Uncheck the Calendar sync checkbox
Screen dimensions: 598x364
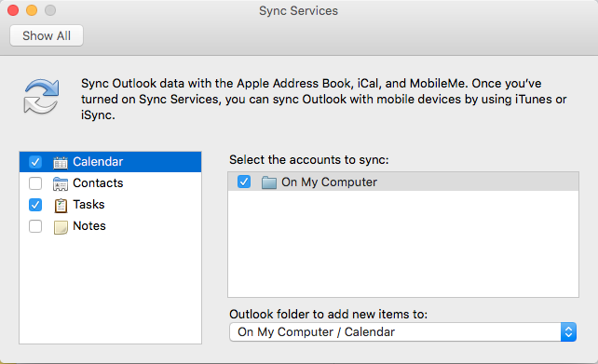pyautogui.click(x=35, y=162)
